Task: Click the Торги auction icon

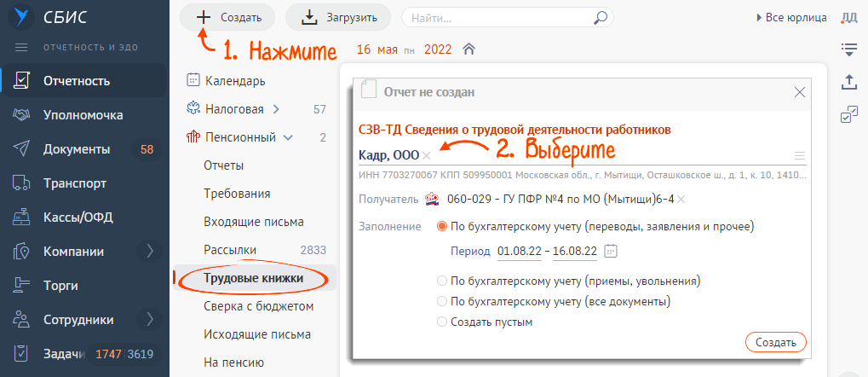Action: pos(21,286)
